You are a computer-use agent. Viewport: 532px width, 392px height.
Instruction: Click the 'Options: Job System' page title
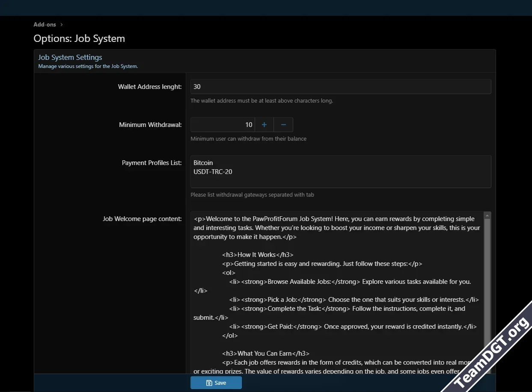click(79, 38)
